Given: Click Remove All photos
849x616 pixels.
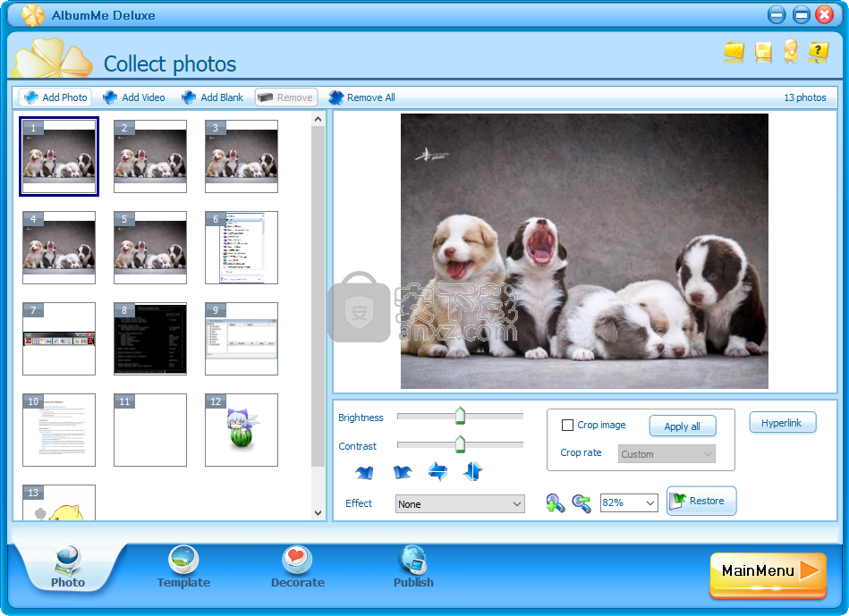Looking at the screenshot, I should 361,97.
